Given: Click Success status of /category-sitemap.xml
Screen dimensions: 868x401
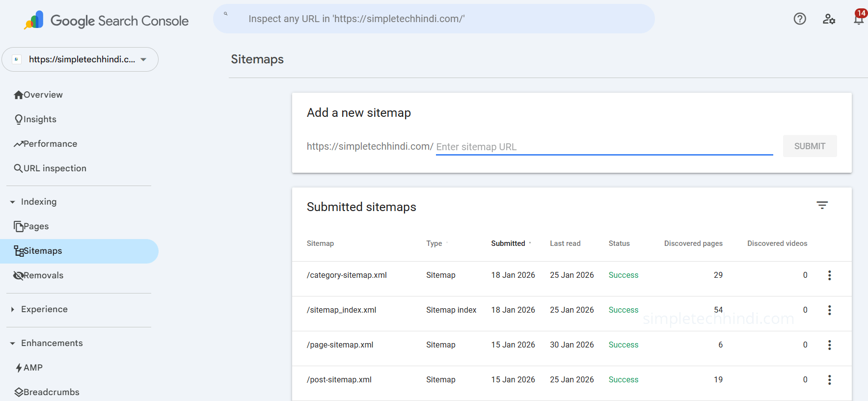Looking at the screenshot, I should pos(624,275).
